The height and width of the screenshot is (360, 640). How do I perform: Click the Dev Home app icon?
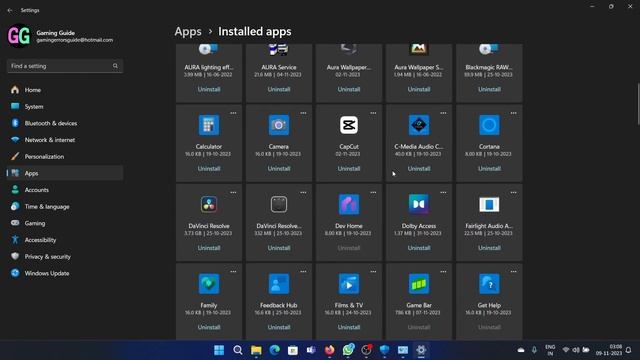pyautogui.click(x=349, y=204)
